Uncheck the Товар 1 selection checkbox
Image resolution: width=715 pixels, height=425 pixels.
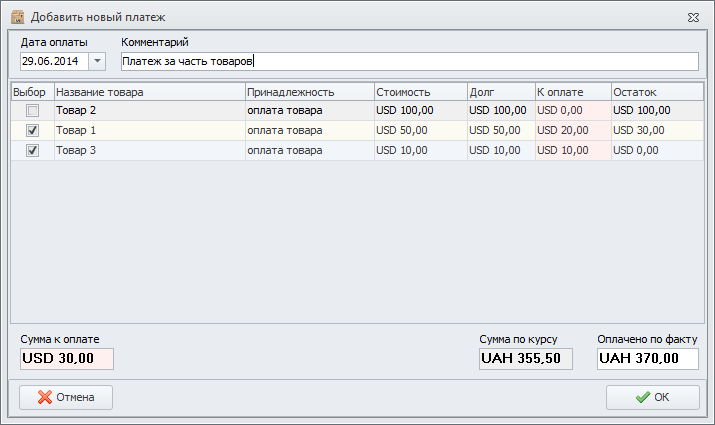(33, 130)
